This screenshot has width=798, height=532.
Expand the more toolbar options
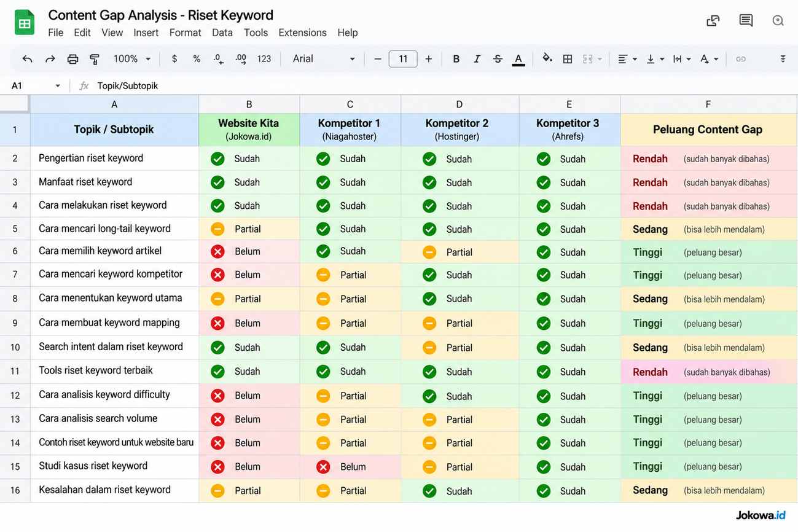pyautogui.click(x=783, y=59)
